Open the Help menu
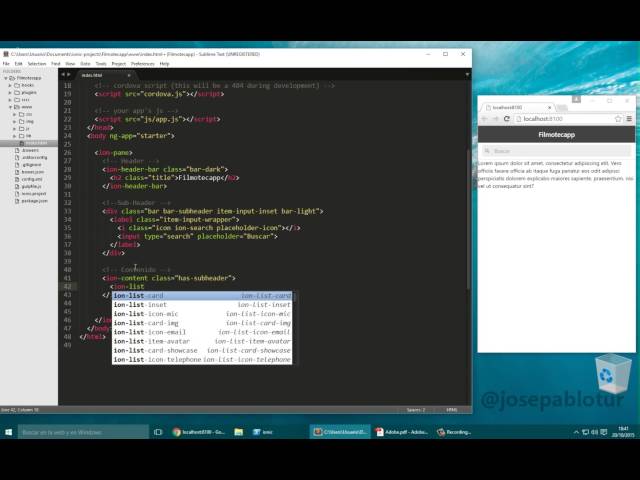 coord(164,64)
